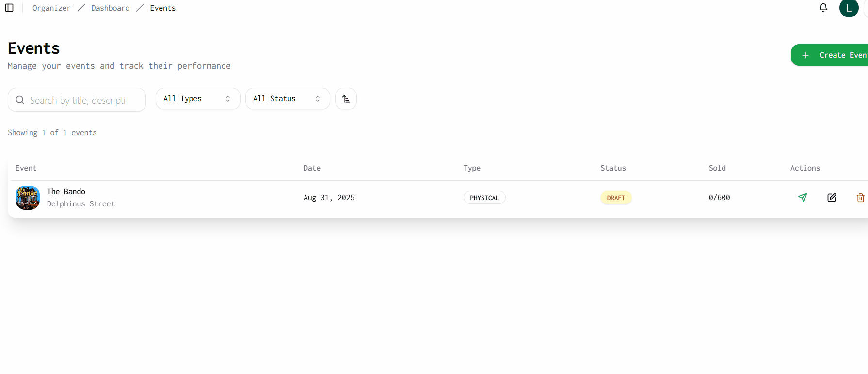Delete The Bando event
Image resolution: width=868 pixels, height=374 pixels.
[860, 198]
